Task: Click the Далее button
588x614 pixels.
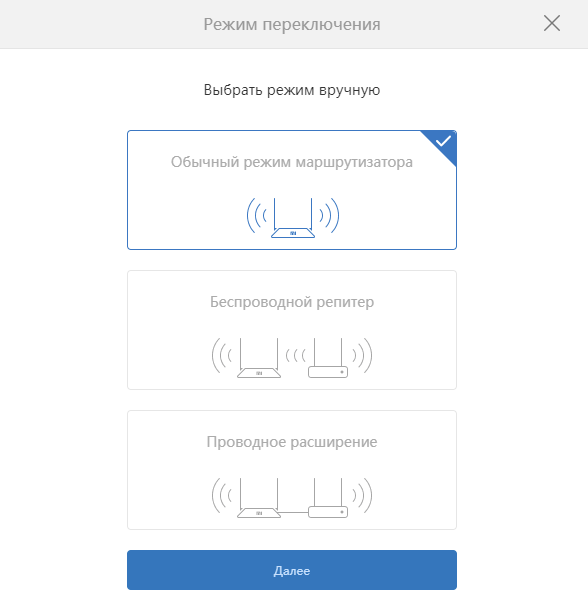Action: point(292,570)
